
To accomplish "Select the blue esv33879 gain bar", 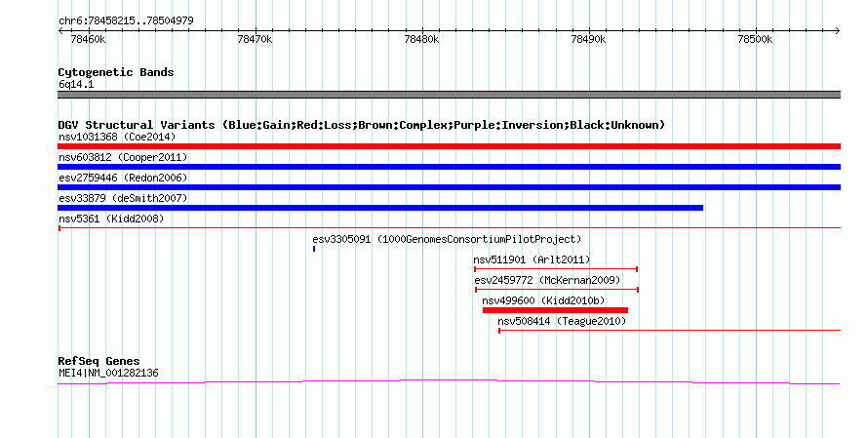I will tap(380, 208).
